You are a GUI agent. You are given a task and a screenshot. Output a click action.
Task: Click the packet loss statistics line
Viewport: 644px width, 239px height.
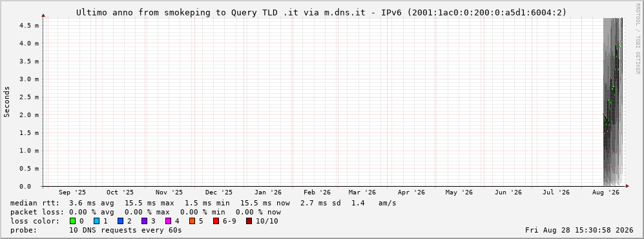145,213
